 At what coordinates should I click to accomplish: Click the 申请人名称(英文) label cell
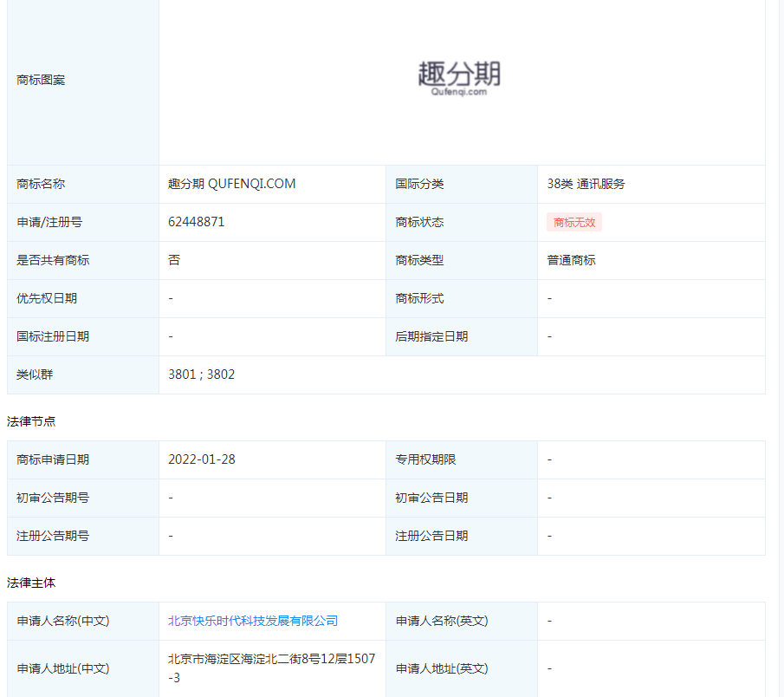(x=442, y=621)
